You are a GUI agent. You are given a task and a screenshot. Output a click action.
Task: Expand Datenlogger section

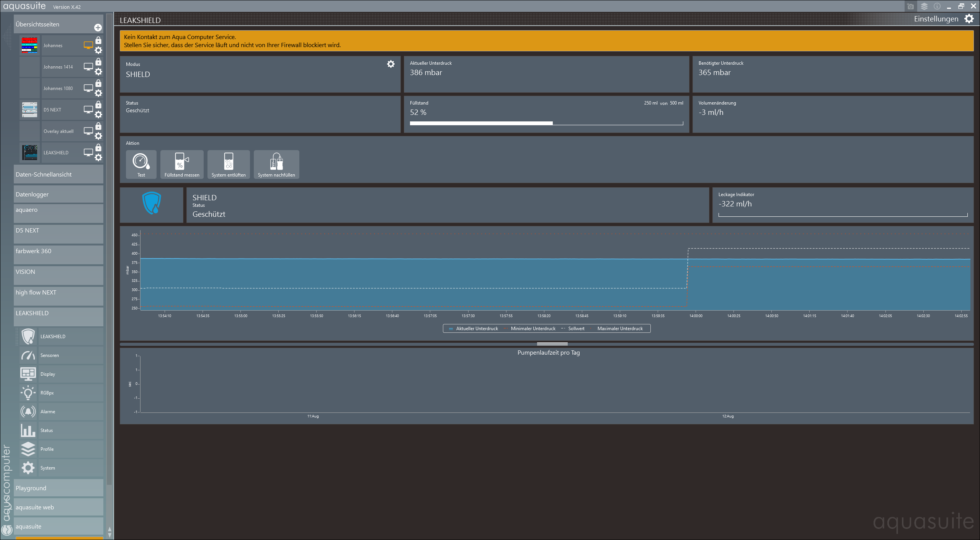point(59,194)
